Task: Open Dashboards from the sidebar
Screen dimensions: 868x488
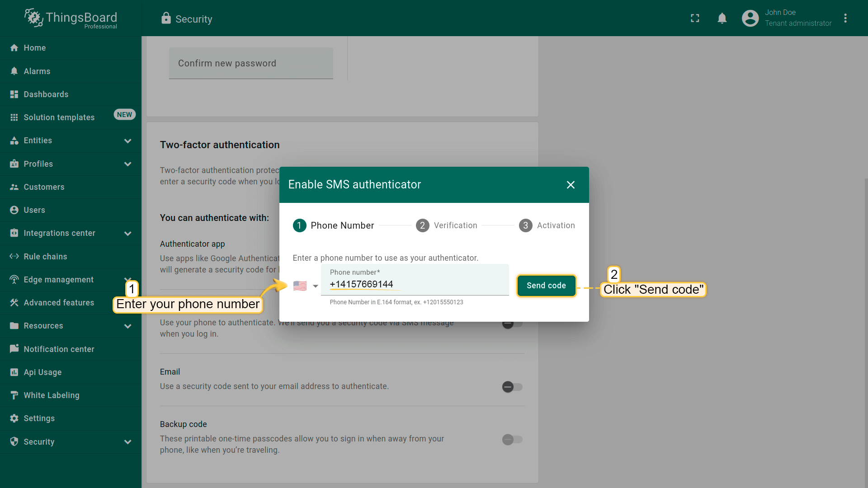Action: pos(46,94)
